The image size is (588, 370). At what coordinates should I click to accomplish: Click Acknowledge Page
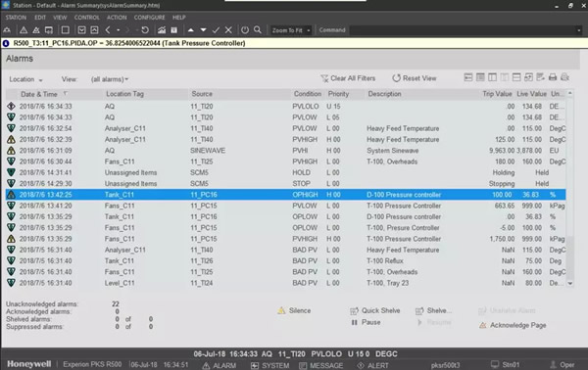pos(513,325)
